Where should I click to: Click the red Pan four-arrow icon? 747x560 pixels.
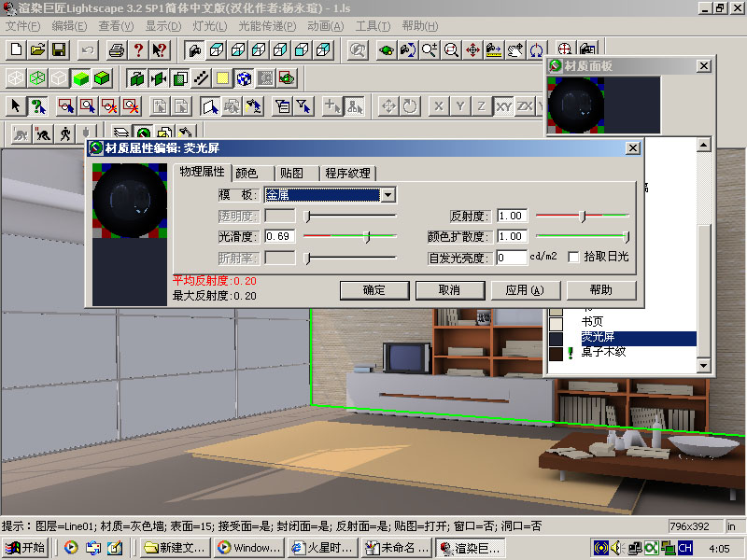point(472,49)
